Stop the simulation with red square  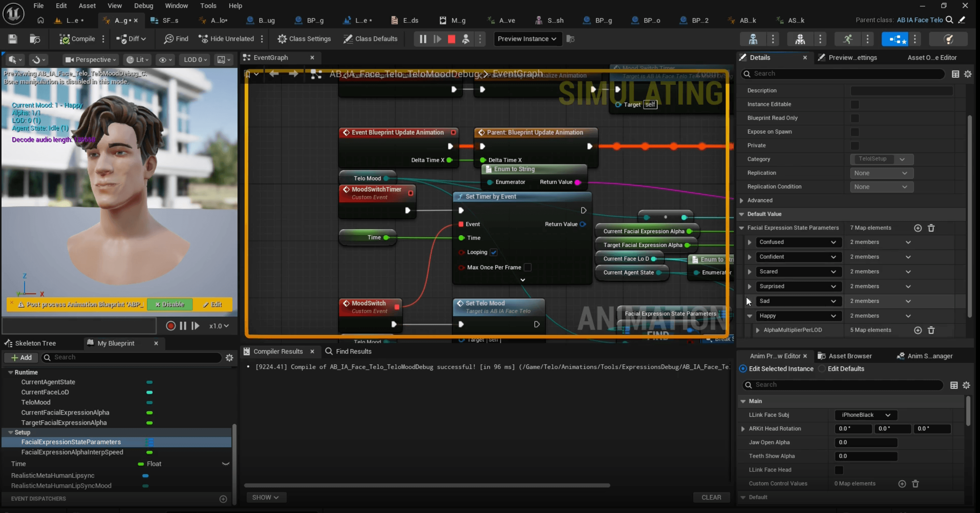451,39
